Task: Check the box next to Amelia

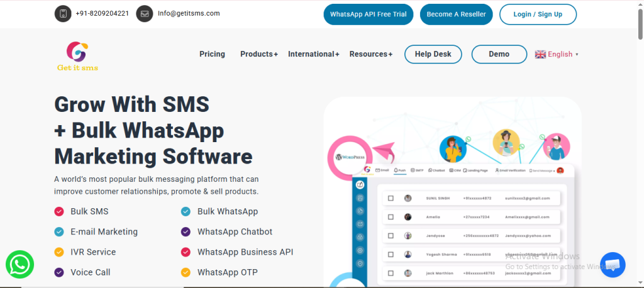Action: (391, 217)
